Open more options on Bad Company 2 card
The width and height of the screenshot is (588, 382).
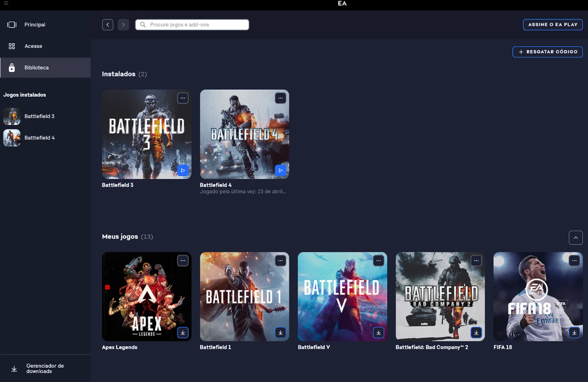pos(476,261)
